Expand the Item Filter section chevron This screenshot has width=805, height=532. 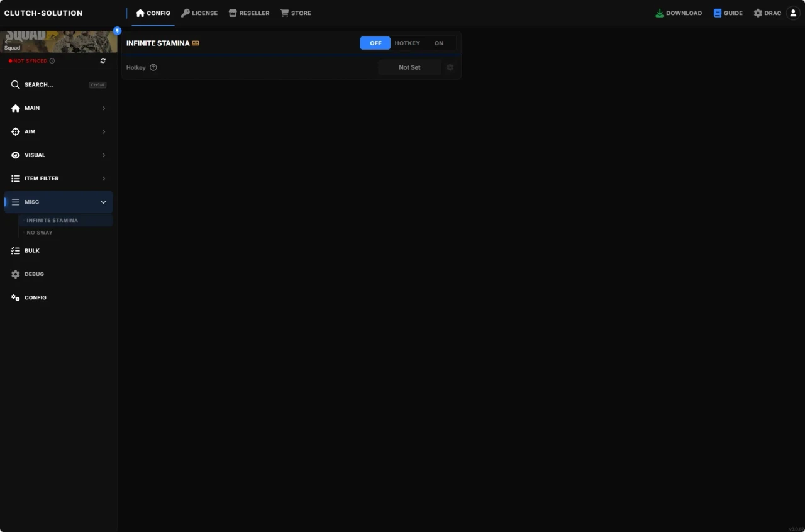(x=104, y=179)
